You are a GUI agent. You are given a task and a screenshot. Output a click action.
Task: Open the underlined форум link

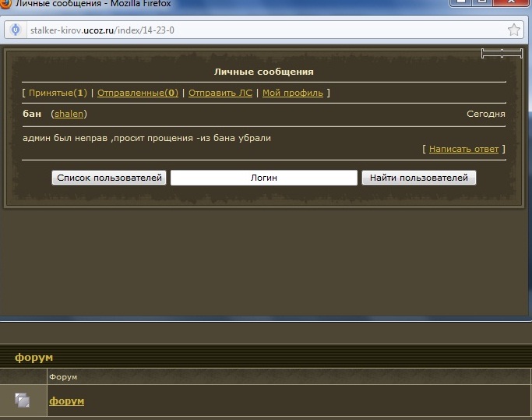click(66, 401)
